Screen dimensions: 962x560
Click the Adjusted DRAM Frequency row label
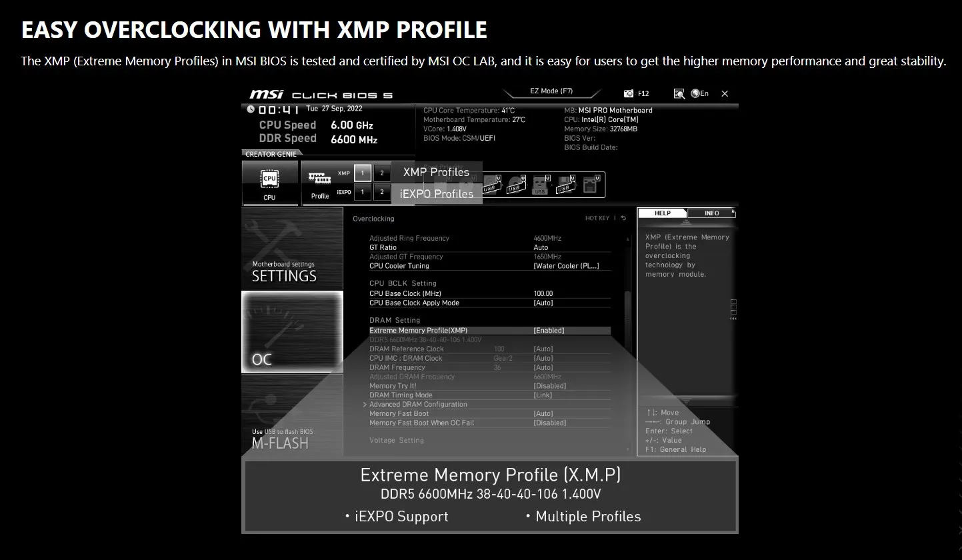[412, 377]
